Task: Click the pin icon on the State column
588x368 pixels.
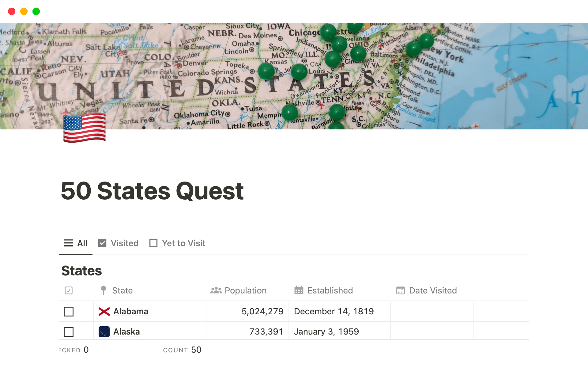Action: (x=103, y=290)
